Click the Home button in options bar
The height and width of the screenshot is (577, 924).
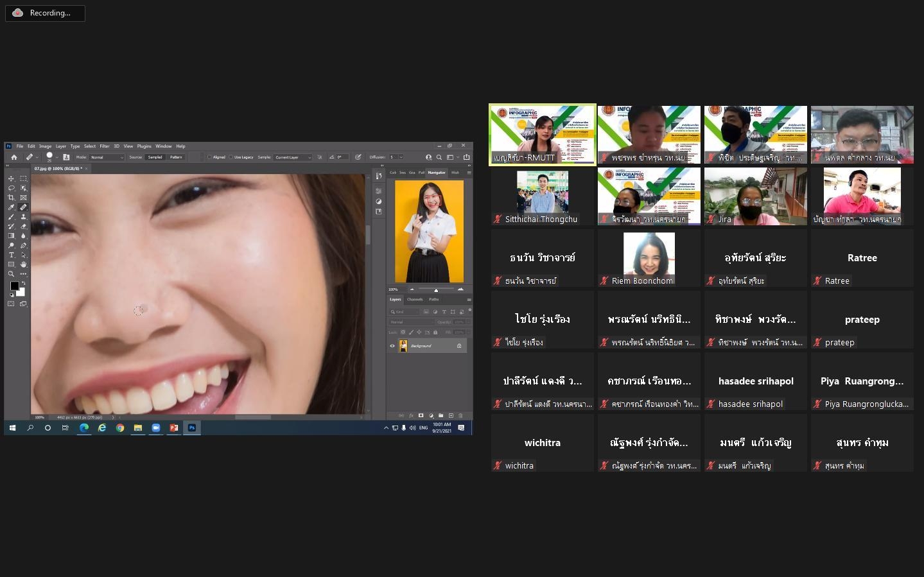(x=14, y=157)
